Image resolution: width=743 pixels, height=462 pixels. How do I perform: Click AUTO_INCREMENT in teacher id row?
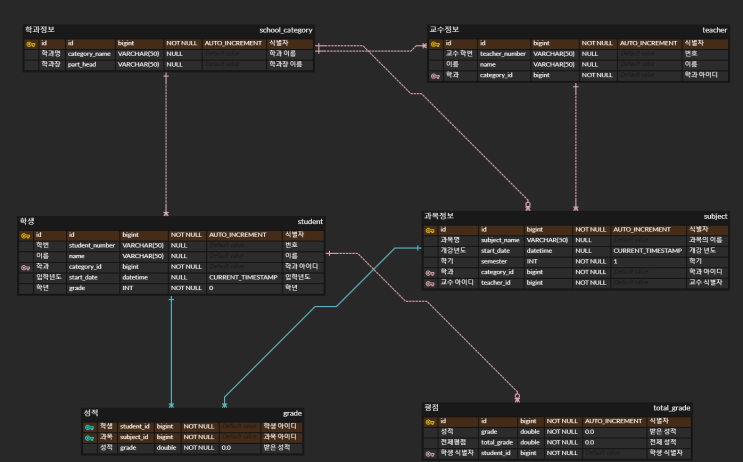[649, 44]
